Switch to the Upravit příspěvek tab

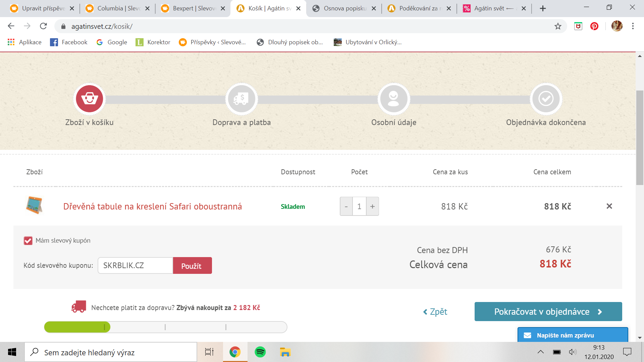(x=42, y=8)
